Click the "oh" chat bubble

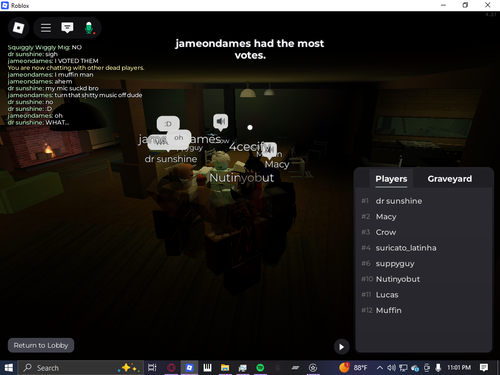coord(179,138)
